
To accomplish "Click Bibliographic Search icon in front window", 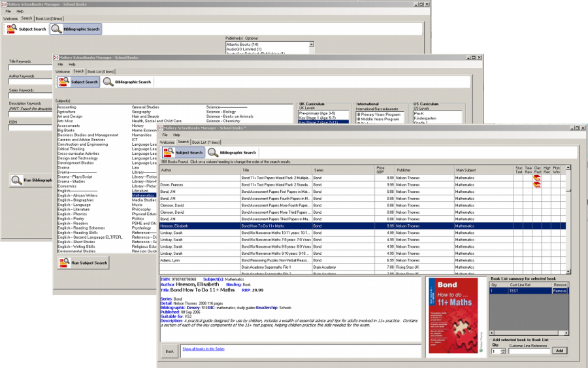I will pos(213,152).
